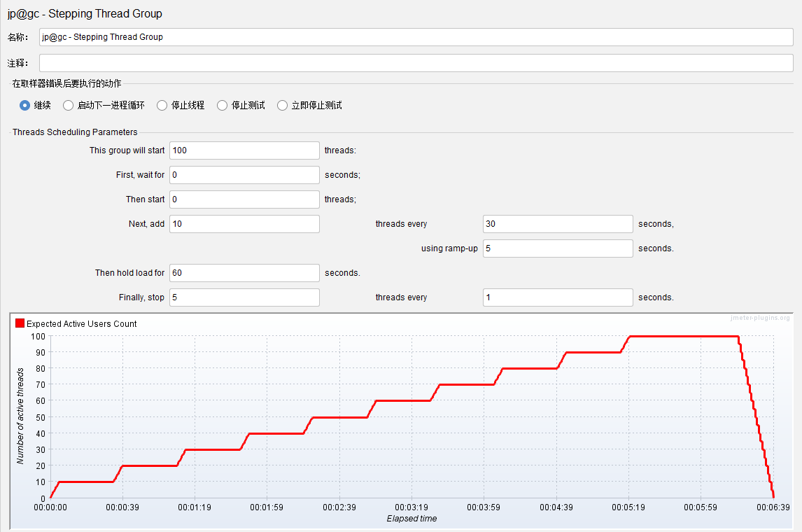
Task: Click the 'Threads Scheduling Parameters' section title
Action: tap(75, 132)
